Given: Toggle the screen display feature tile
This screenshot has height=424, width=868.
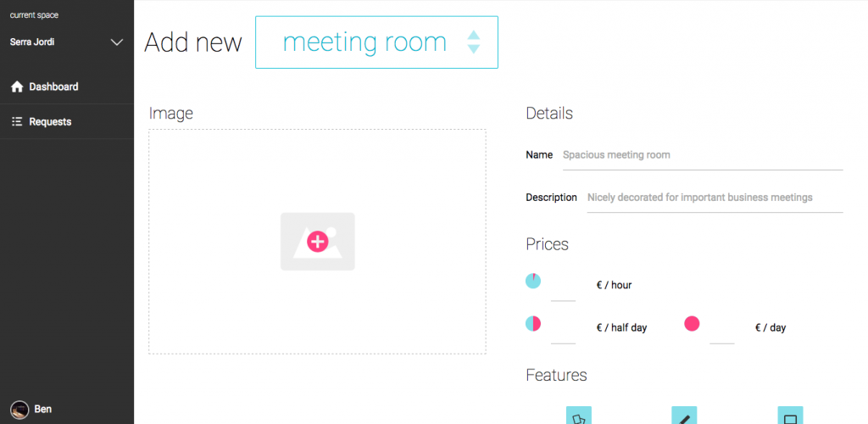Looking at the screenshot, I should coord(790,416).
